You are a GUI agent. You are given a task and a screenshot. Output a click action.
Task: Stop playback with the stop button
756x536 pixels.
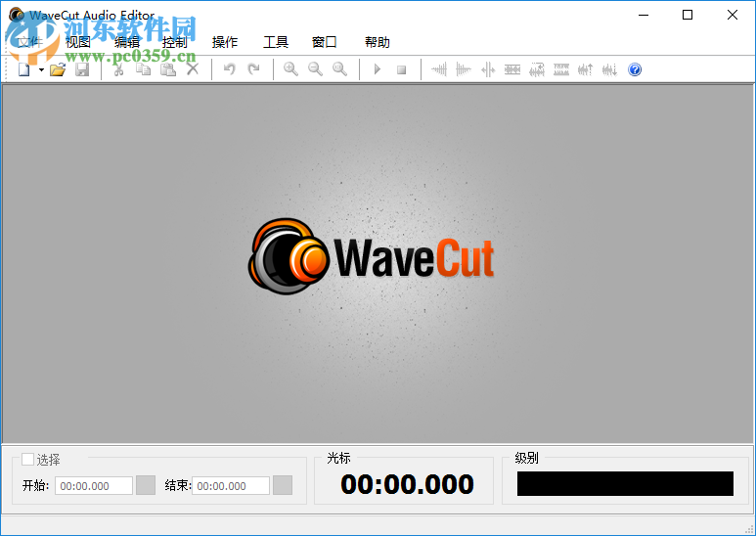[x=401, y=69]
